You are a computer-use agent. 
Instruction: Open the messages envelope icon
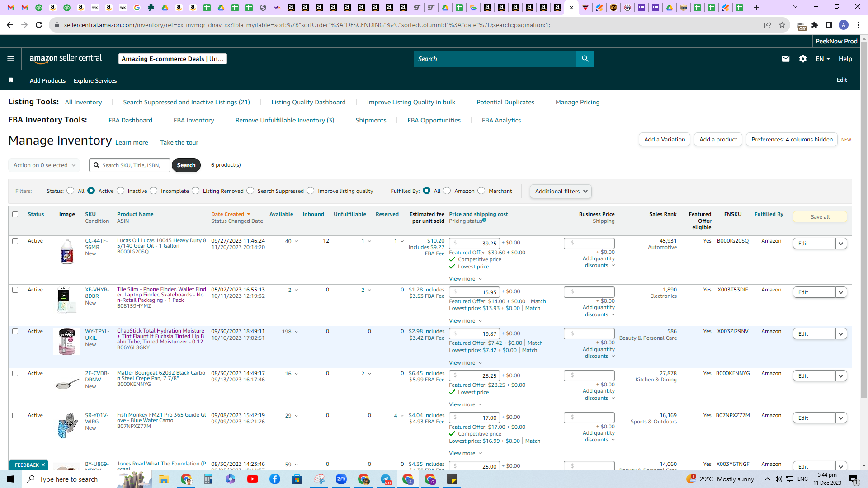pyautogui.click(x=786, y=59)
